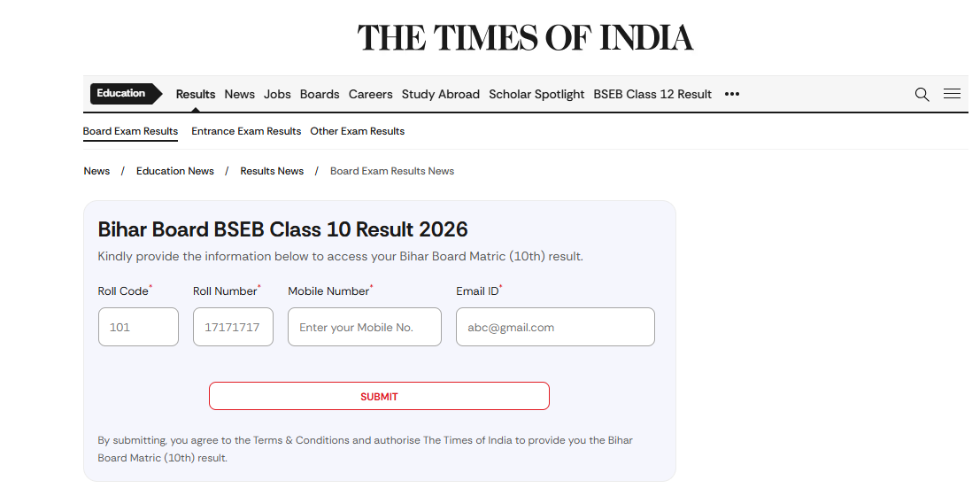Focus the Roll Code input field
Screen dimensions: 980x496
[x=138, y=327]
